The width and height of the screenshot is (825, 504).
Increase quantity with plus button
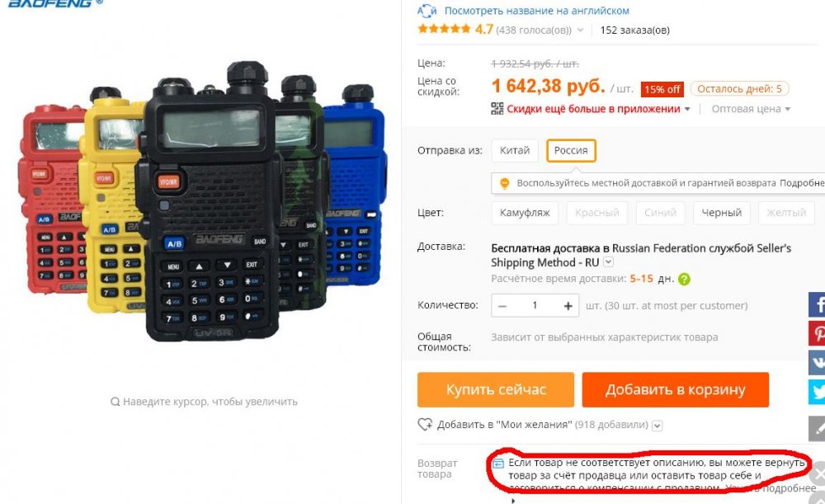tap(568, 306)
